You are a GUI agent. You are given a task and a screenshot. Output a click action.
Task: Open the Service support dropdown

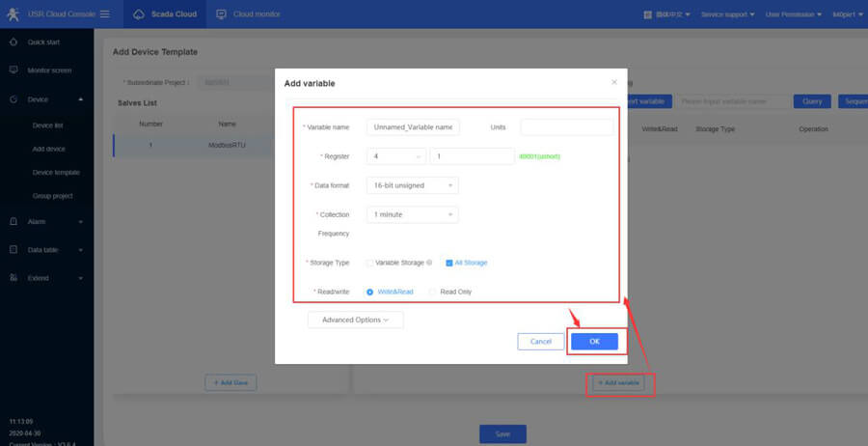tap(727, 14)
